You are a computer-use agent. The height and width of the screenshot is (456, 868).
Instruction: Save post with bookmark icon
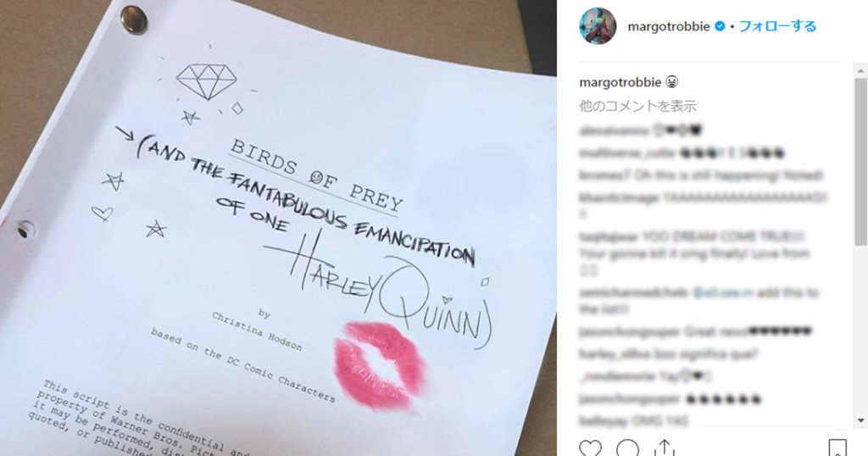tap(837, 448)
